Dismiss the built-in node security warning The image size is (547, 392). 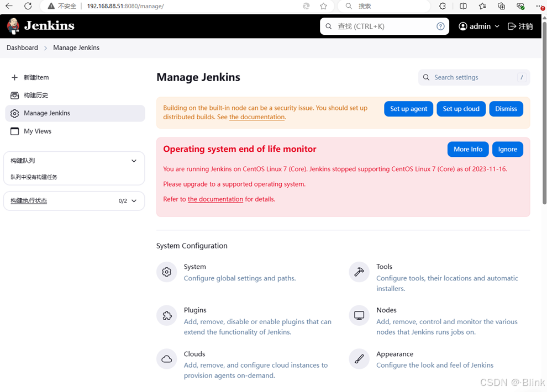pos(506,109)
